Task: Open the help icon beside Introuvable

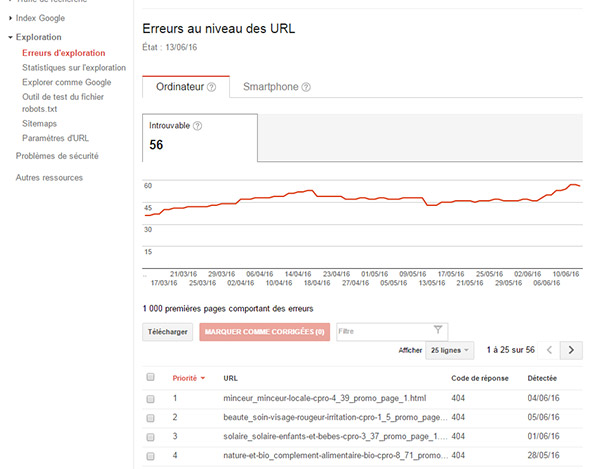Action: point(197,126)
